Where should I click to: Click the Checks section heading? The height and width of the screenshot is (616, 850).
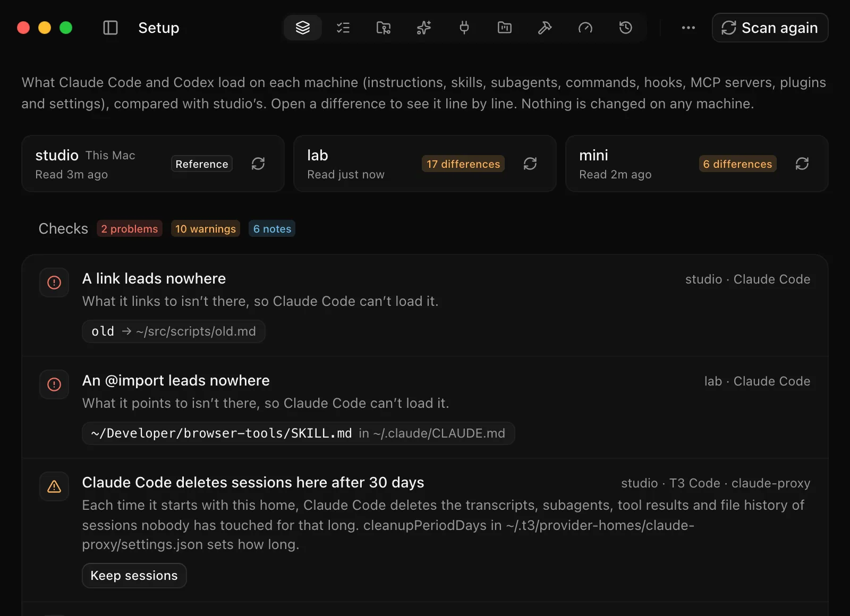63,228
